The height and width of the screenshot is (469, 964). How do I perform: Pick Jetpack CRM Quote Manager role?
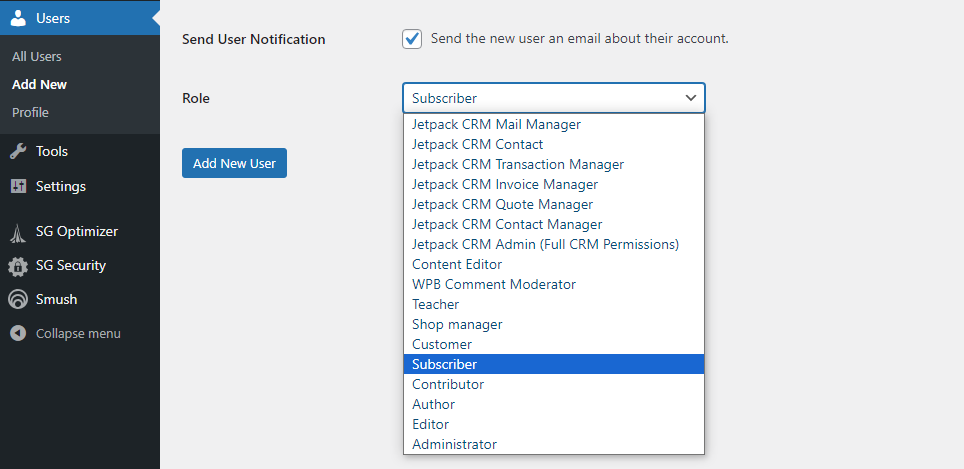point(554,204)
